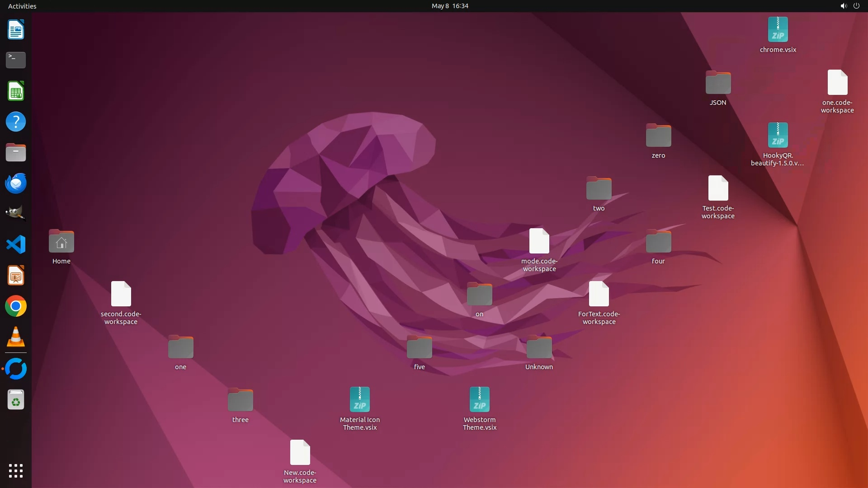Open LibreOffice Calc from the dock
This screenshot has height=488, width=868.
[16, 91]
